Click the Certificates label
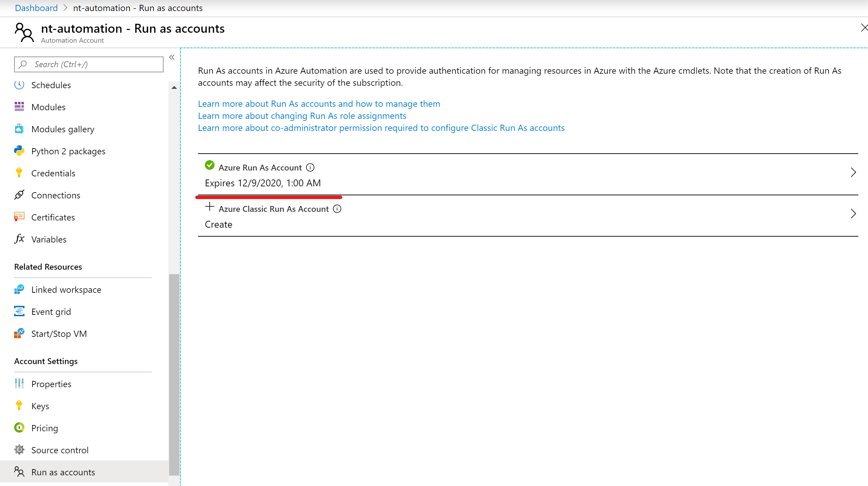Image resolution: width=868 pixels, height=486 pixels. point(53,217)
